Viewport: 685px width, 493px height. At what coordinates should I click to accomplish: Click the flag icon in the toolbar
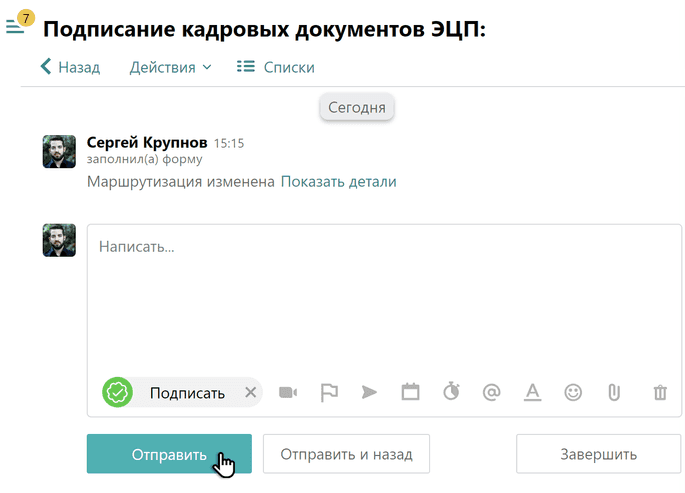click(329, 393)
